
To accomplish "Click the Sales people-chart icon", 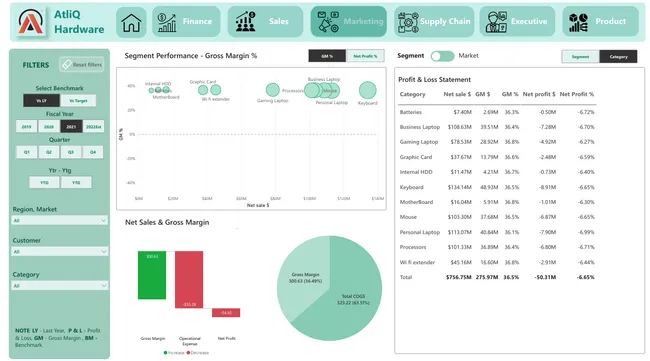I will pyautogui.click(x=245, y=22).
